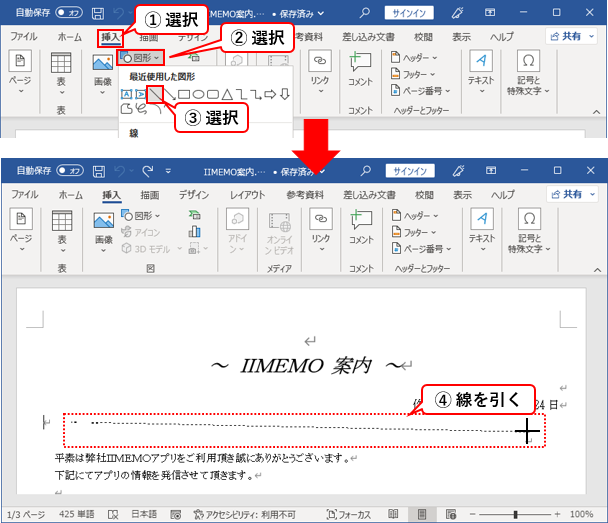The width and height of the screenshot is (608, 523).
Task: Click 日本語 language indicator
Action: point(144,514)
